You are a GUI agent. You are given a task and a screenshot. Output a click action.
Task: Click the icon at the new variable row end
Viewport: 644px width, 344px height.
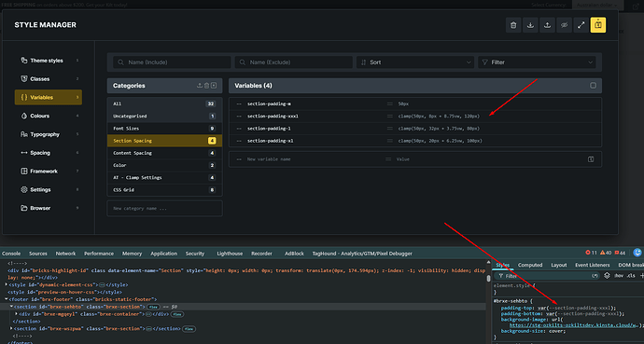[591, 159]
